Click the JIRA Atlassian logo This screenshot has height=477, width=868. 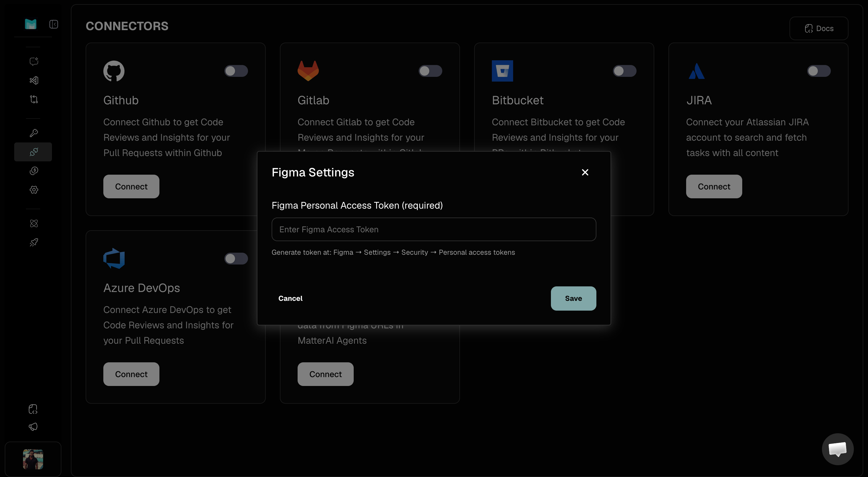point(696,71)
